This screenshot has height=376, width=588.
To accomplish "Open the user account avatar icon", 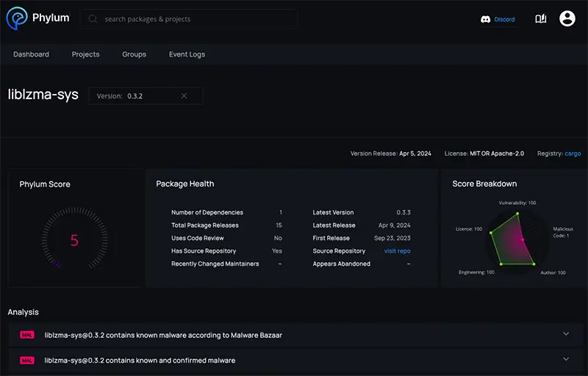I will click(x=567, y=18).
